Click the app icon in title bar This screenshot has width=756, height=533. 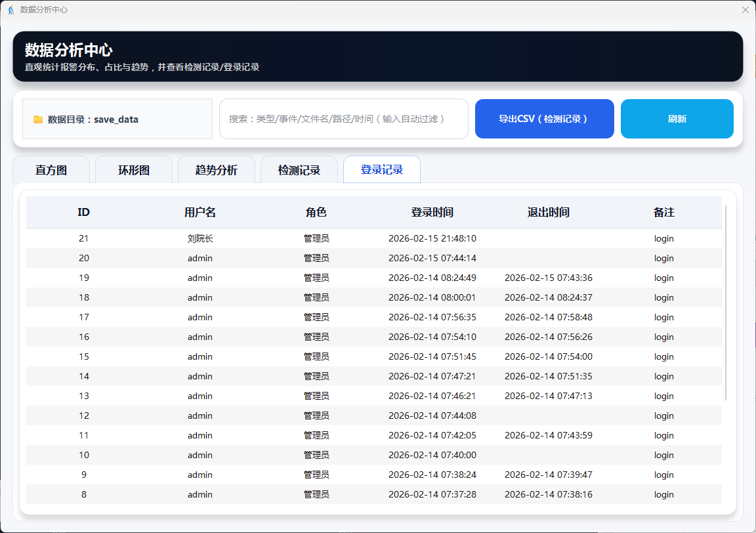tap(10, 10)
